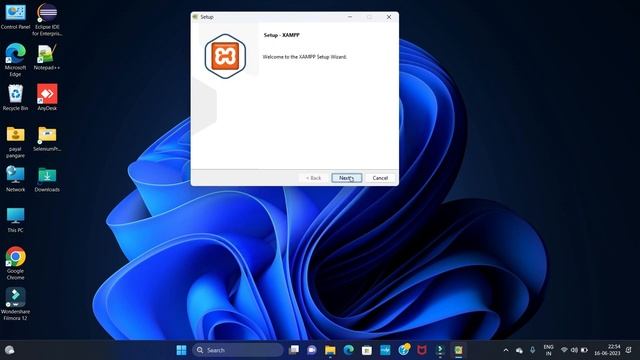Image resolution: width=640 pixels, height=360 pixels.
Task: Open the notification center icon
Action: [x=629, y=350]
